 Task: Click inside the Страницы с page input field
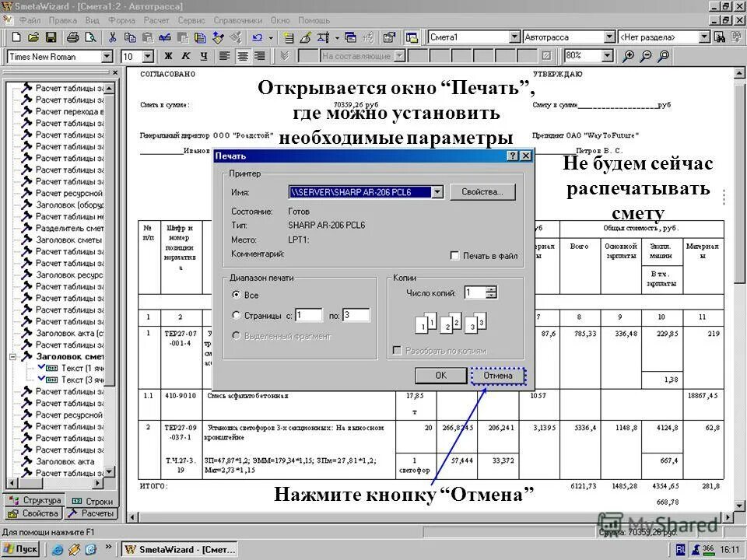[x=307, y=314]
